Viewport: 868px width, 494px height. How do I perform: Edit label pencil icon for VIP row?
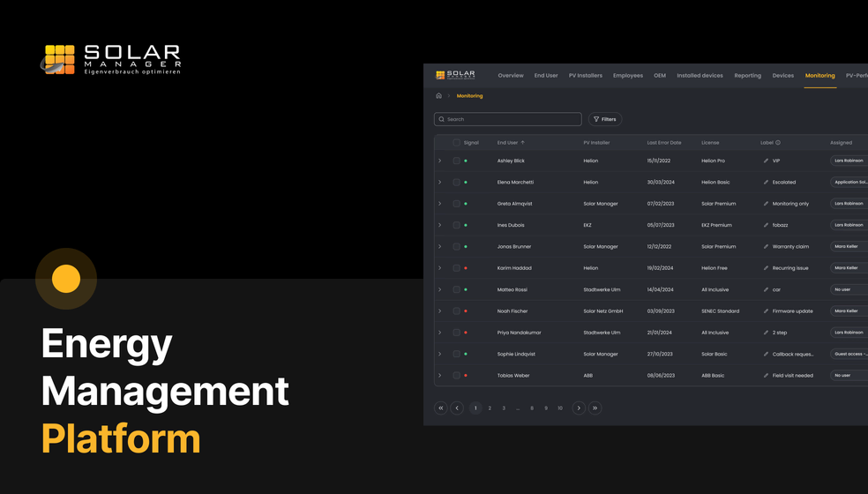(x=767, y=161)
